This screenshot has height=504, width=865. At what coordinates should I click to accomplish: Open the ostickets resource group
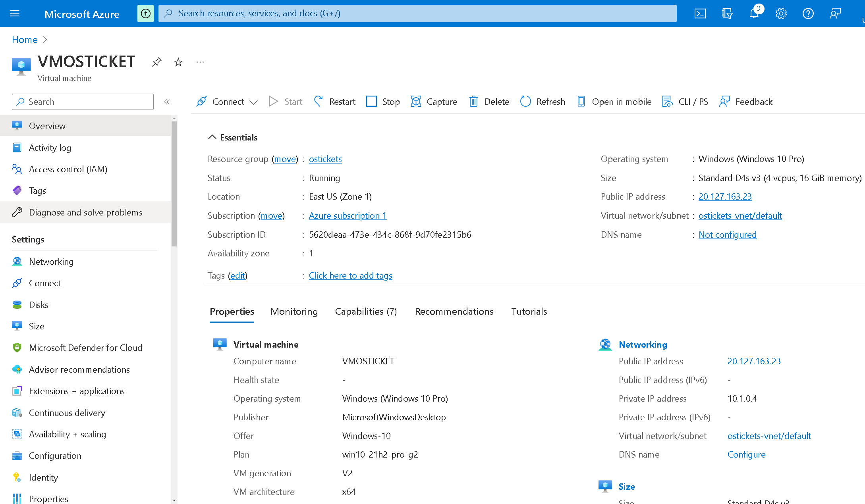coord(325,159)
